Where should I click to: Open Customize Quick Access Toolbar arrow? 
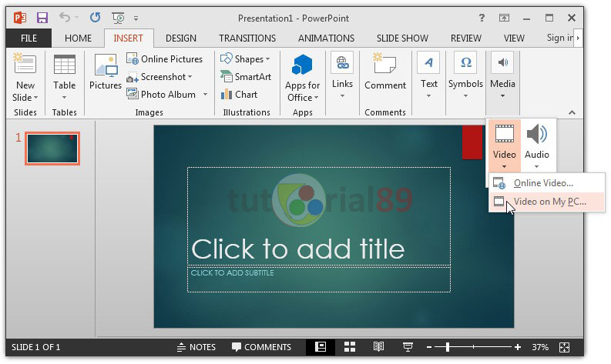coord(136,18)
